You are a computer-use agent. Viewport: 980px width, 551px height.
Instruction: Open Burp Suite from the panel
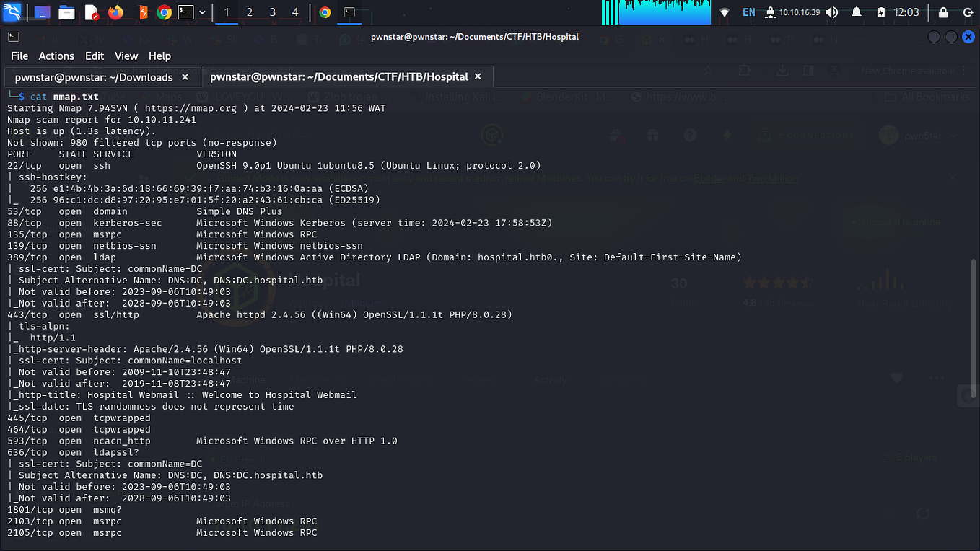click(x=140, y=12)
